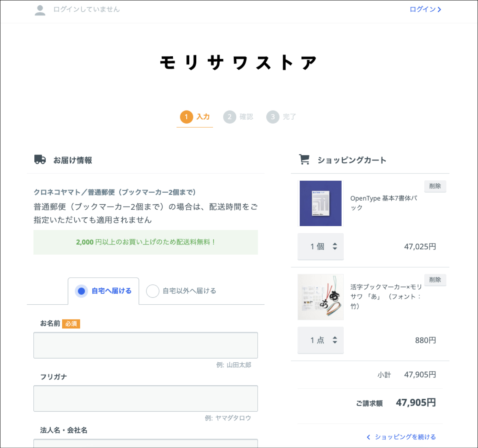
Task: Delete OpenType 基本7書体パック from cart
Action: coord(435,186)
